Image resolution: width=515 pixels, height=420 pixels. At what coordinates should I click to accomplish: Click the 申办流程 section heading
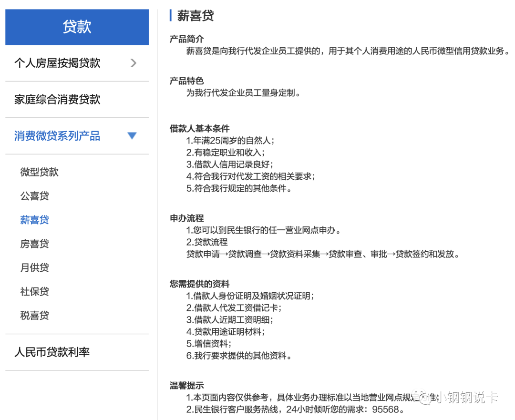pyautogui.click(x=186, y=218)
